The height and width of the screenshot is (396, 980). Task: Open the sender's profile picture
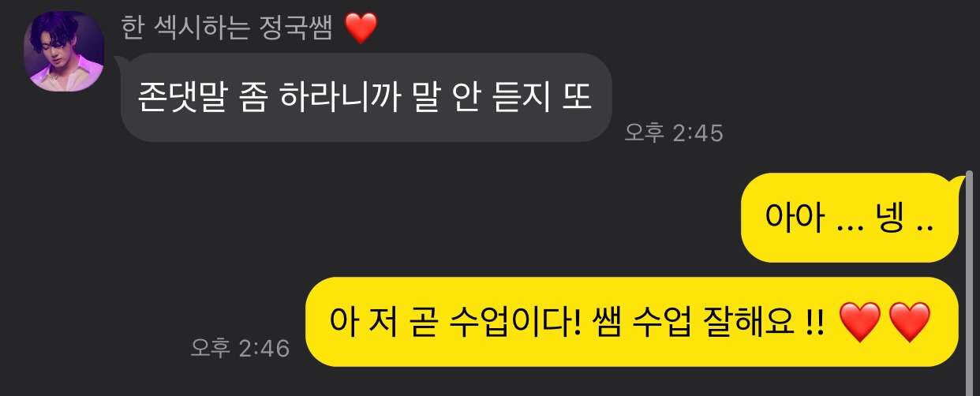pyautogui.click(x=65, y=52)
